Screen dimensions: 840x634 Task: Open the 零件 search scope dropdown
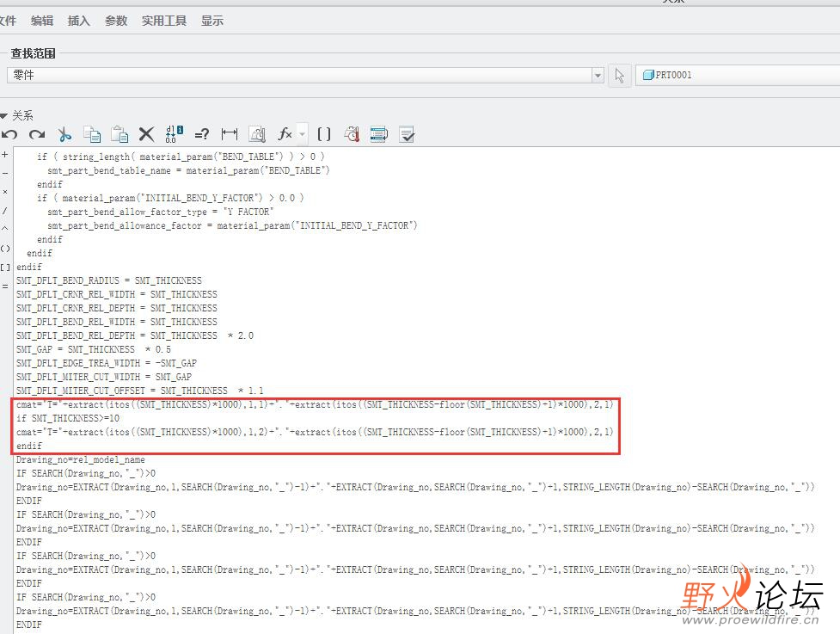point(598,76)
